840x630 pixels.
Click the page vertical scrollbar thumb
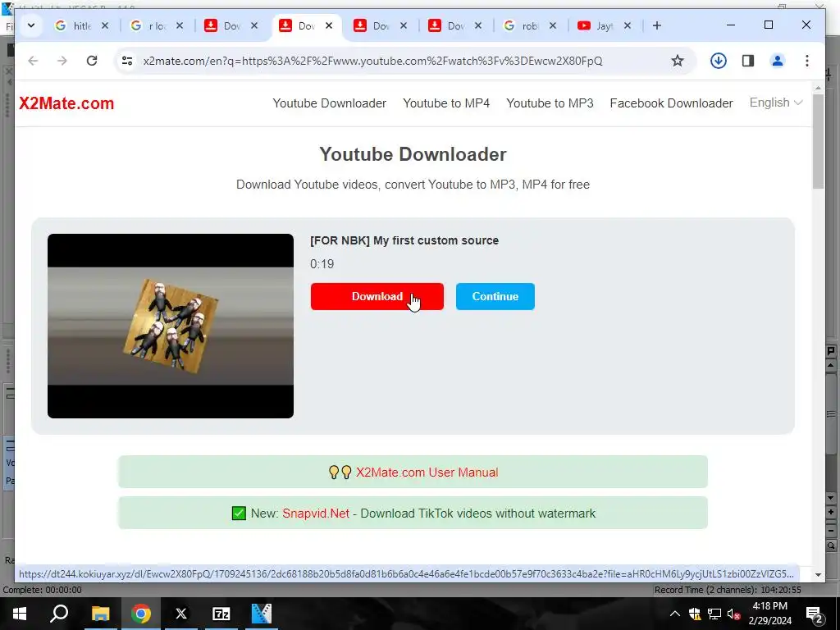818,141
